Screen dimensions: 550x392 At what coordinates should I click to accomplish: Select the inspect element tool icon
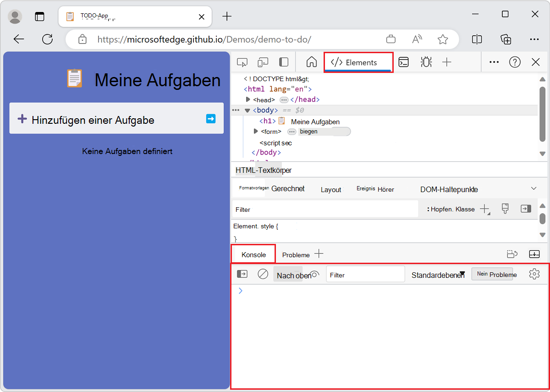point(242,62)
